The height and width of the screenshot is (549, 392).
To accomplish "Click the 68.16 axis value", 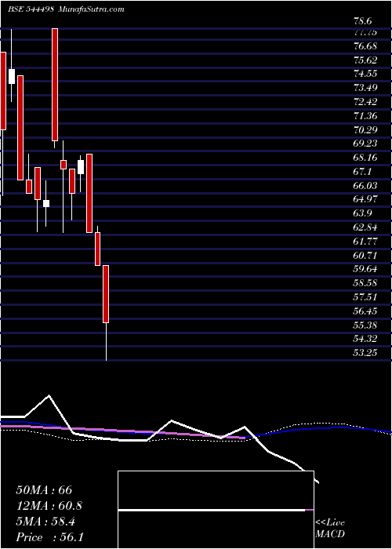I will pos(365,158).
